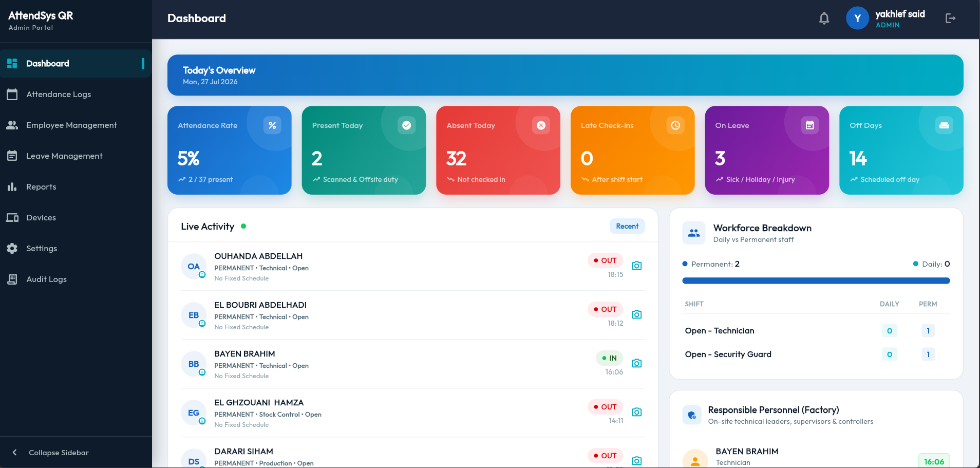View photo for OUHANDA ABDELLAH entry
Image resolution: width=980 pixels, height=468 pixels.
click(x=637, y=266)
